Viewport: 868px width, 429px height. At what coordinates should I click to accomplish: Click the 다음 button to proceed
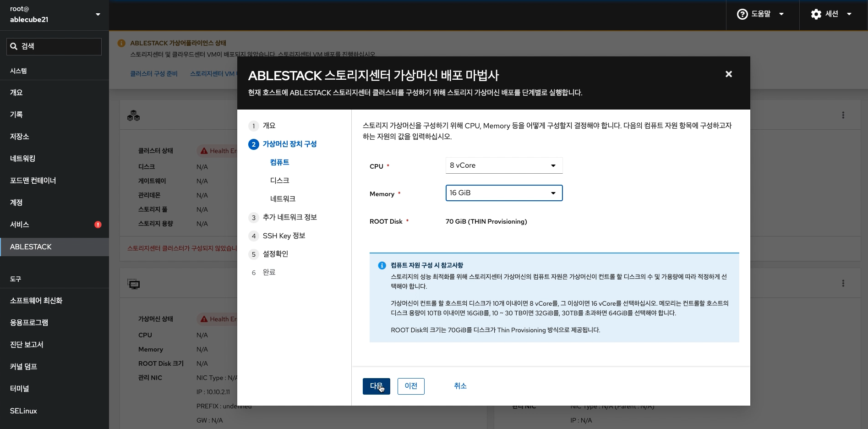click(x=376, y=386)
